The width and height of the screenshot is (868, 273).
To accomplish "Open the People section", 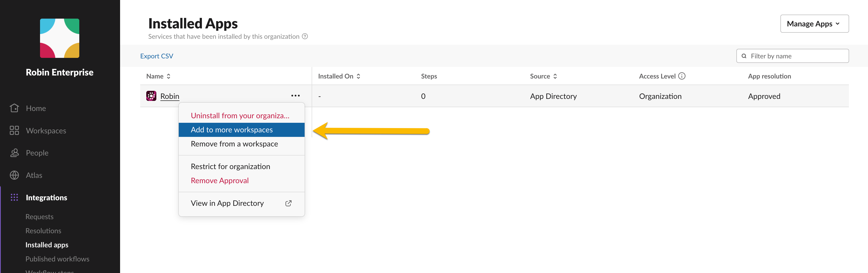I will click(x=15, y=152).
